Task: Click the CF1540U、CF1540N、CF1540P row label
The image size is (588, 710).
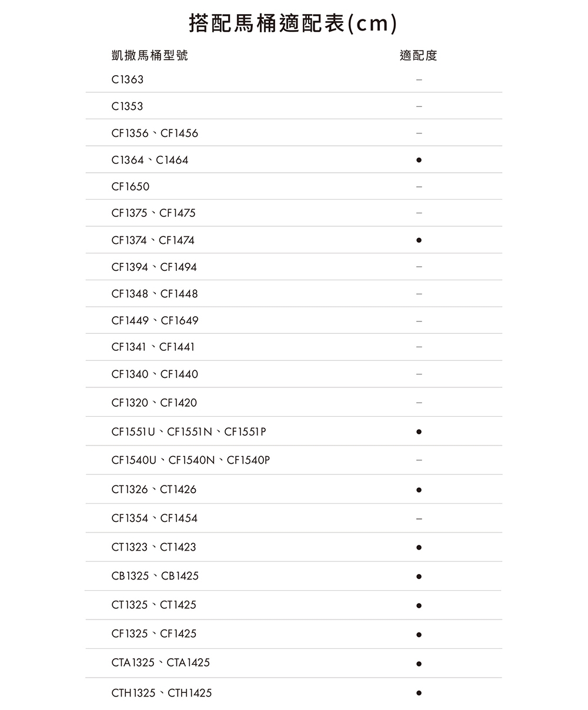Action: [x=191, y=460]
